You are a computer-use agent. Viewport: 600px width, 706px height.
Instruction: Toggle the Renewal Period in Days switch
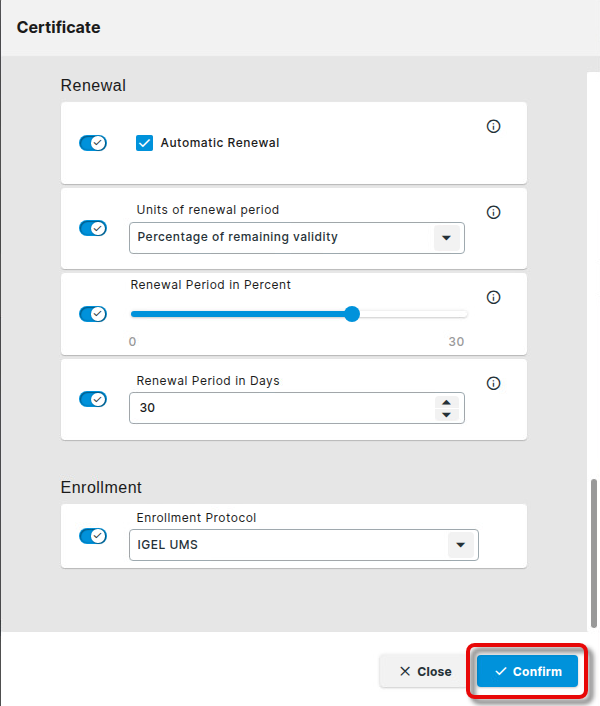(93, 399)
